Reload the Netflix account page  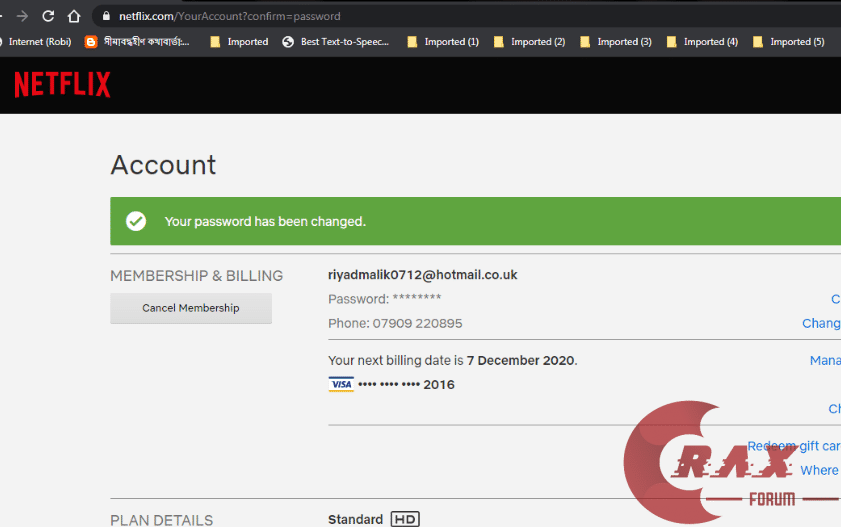48,16
